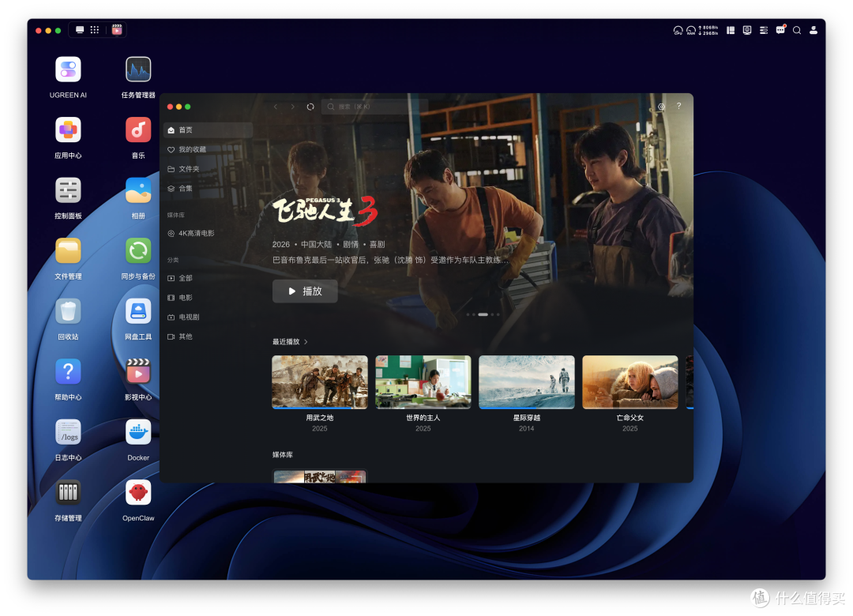The width and height of the screenshot is (853, 616).
Task: Open the 星际穿越 thumbnail
Action: [527, 382]
